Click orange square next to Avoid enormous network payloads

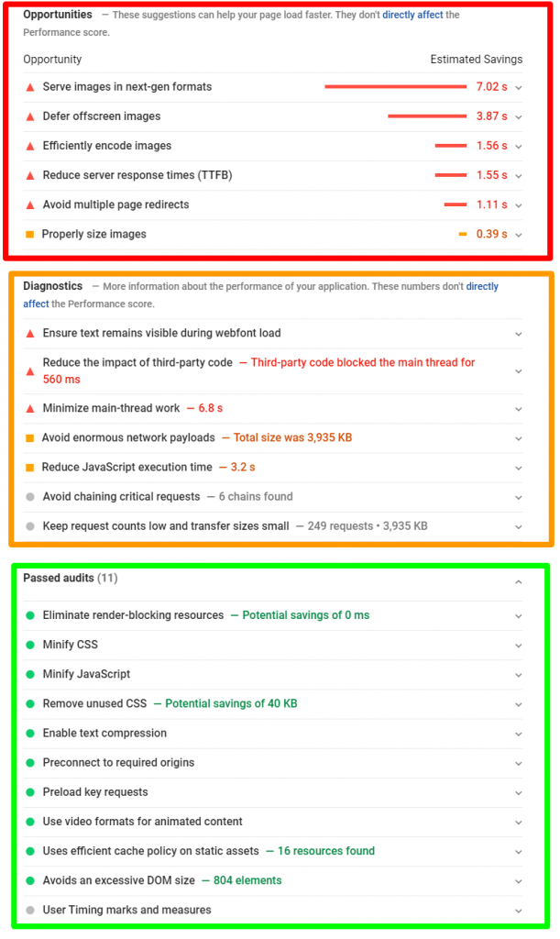[30, 437]
